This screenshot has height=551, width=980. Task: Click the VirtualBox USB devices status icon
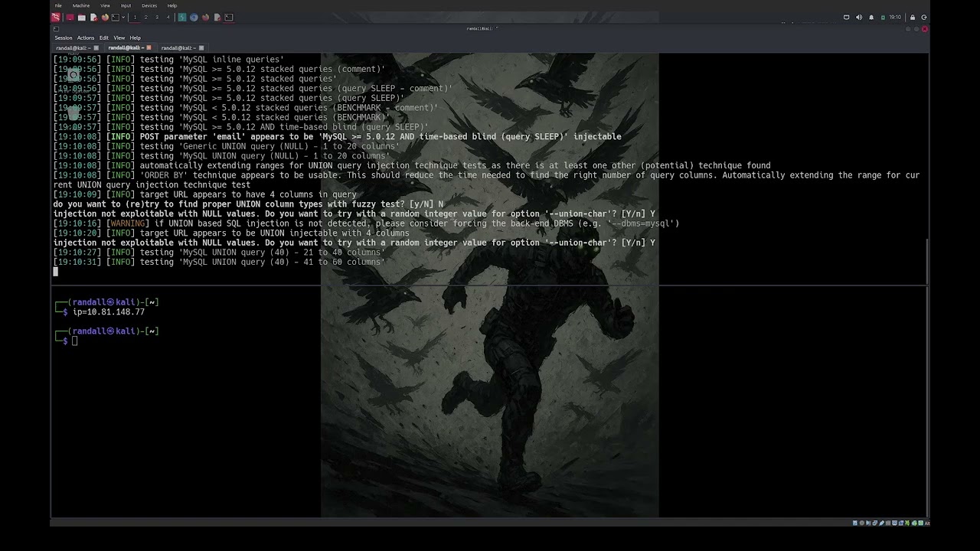click(x=882, y=523)
